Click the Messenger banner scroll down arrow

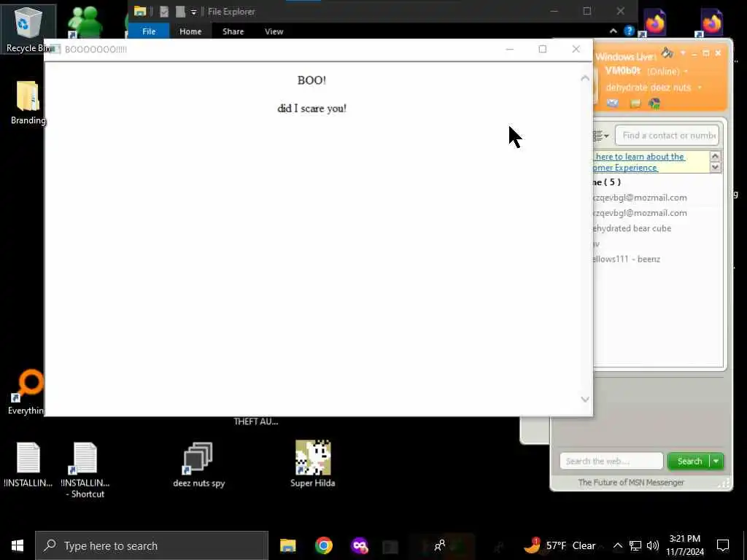pyautogui.click(x=715, y=167)
